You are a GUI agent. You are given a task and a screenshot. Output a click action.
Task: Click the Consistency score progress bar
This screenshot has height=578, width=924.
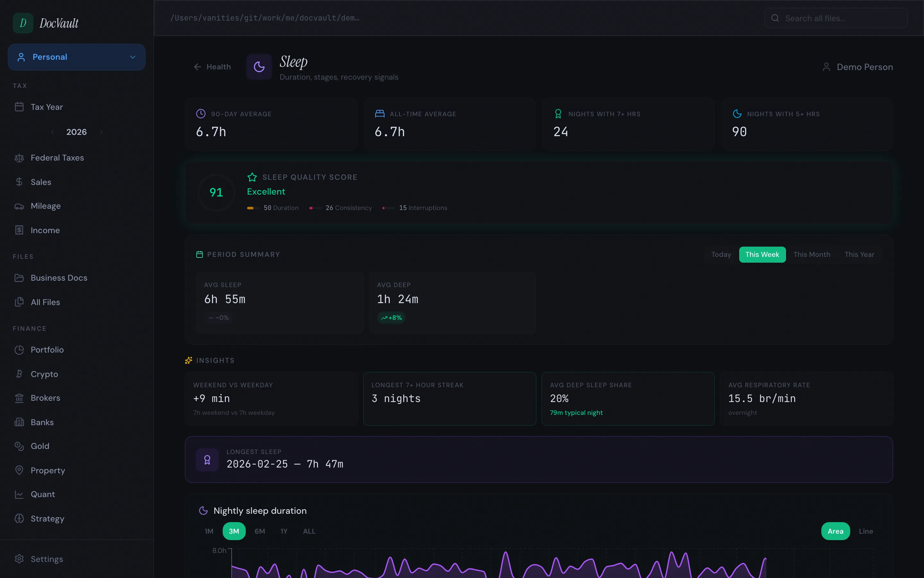click(x=315, y=208)
